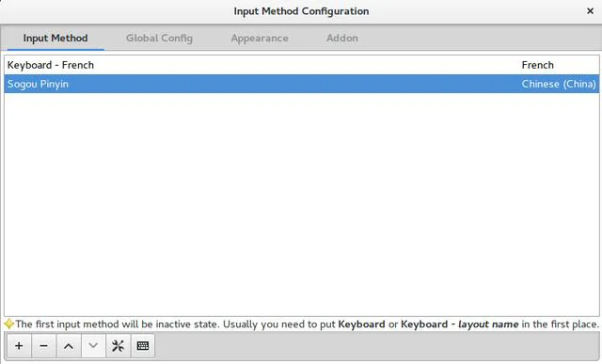Select the keyboard layout icon in the toolbar
Viewport: 602px width, 364px height.
(143, 346)
